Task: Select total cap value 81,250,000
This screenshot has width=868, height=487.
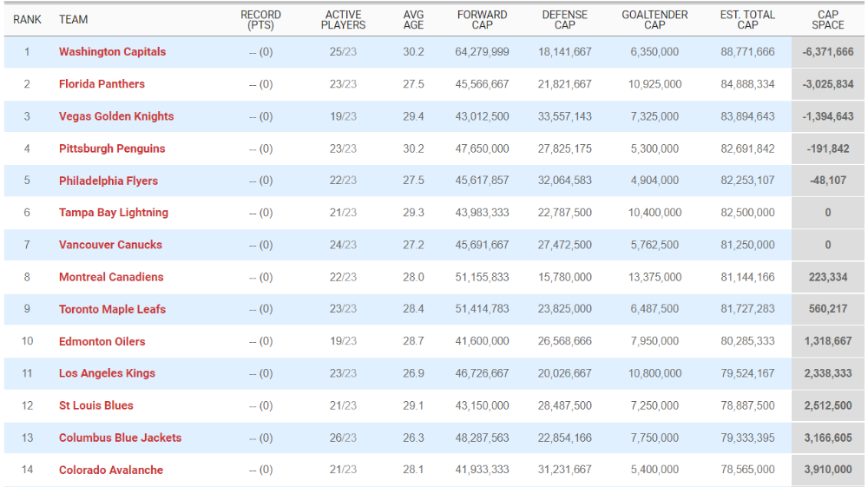Action: (747, 245)
